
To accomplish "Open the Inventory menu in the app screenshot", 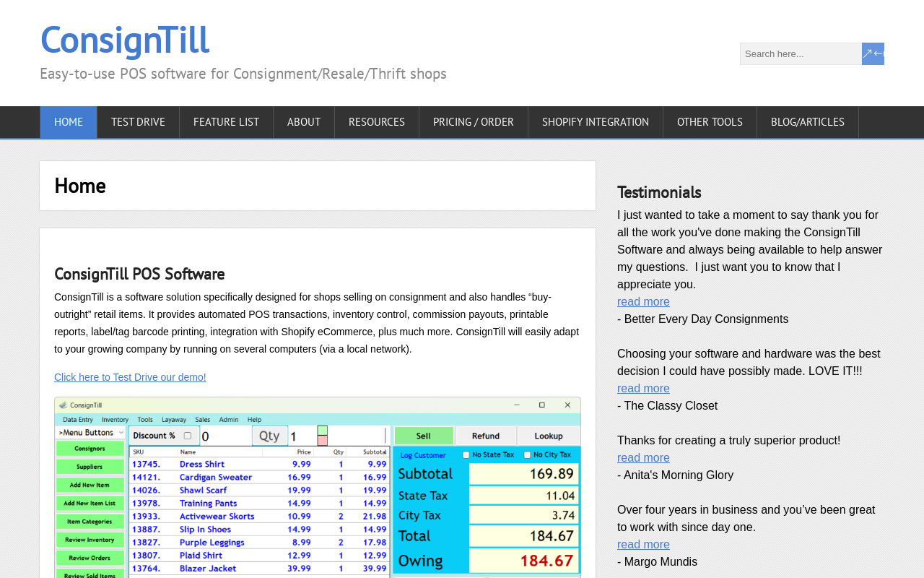I will click(115, 419).
